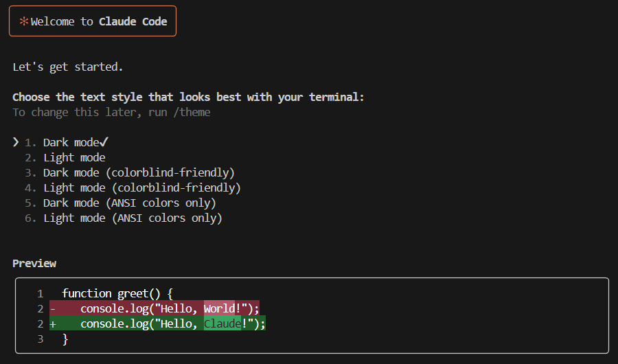Choose "4. Light mode (colorblind-friendly)" option
Viewport: 618px width, 364px height.
(133, 188)
